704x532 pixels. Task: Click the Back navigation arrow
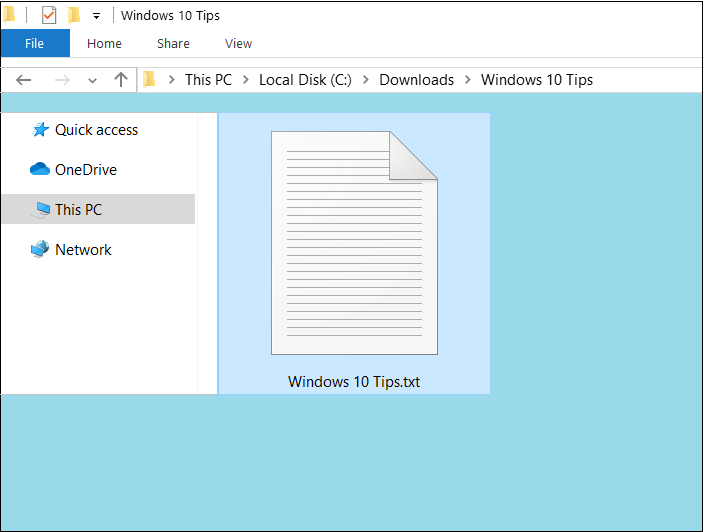pos(23,80)
